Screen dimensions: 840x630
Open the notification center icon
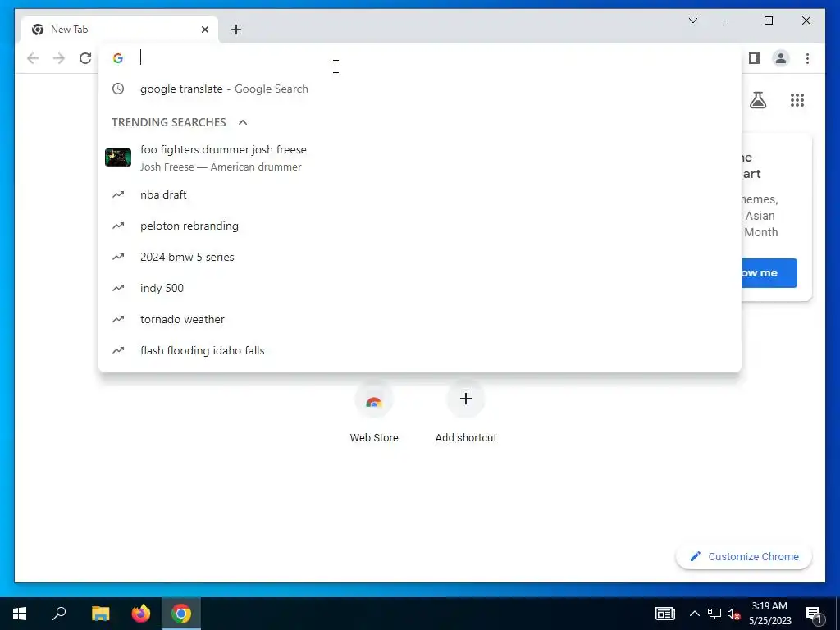coord(815,614)
